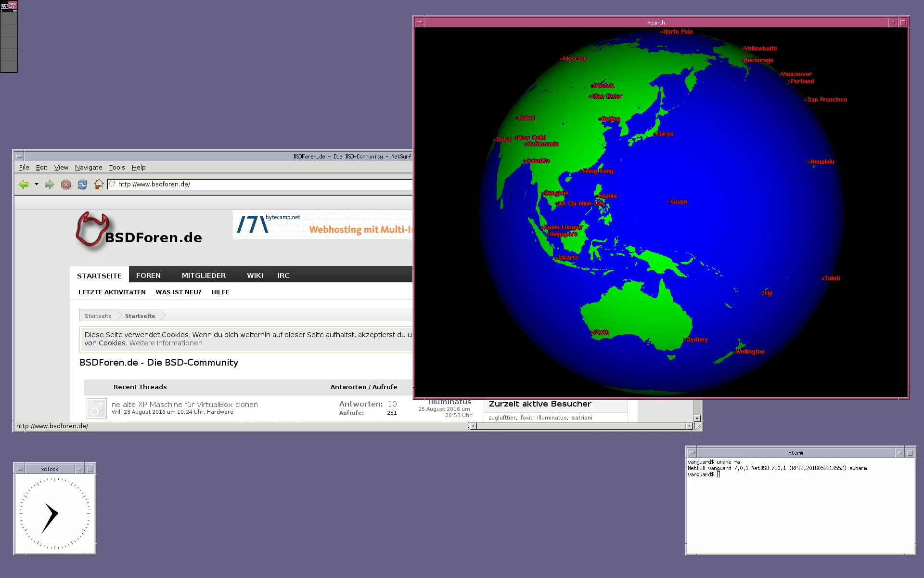The width and height of the screenshot is (924, 578).
Task: Open the bytecamp.net webhosting banner
Action: click(322, 224)
